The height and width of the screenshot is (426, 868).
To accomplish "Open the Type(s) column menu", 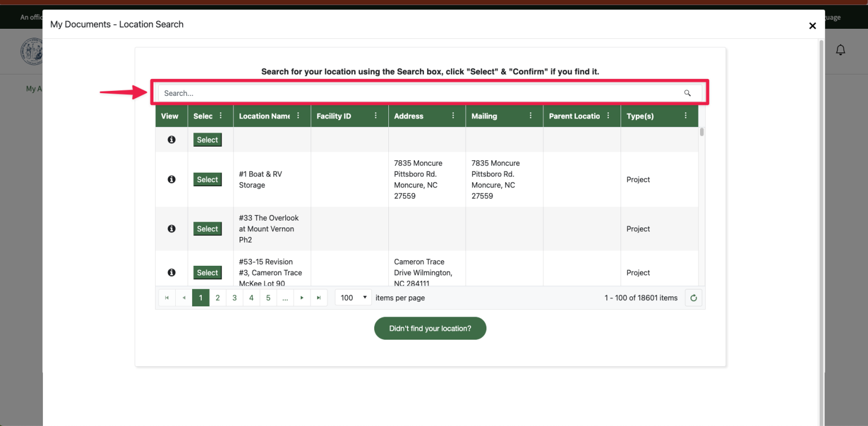I will click(x=685, y=116).
